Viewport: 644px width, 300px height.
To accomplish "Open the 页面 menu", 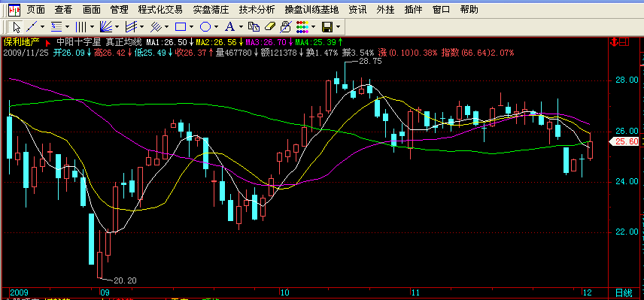I will pyautogui.click(x=35, y=10).
